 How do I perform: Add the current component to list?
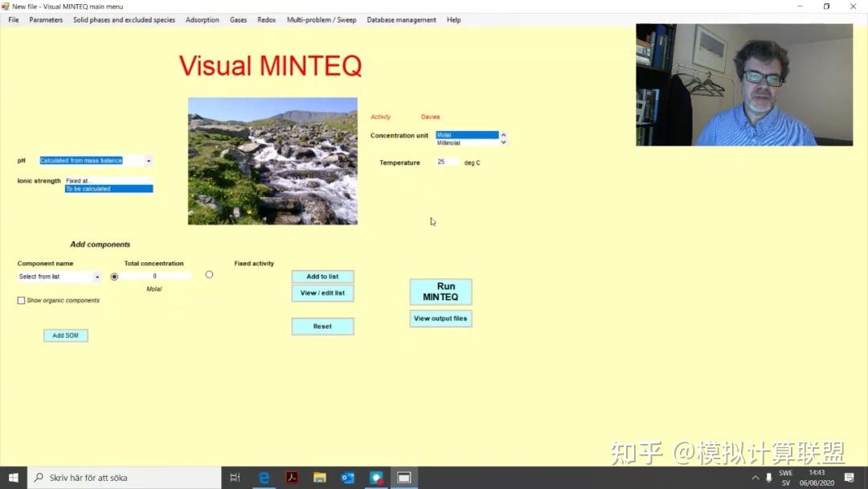[322, 276]
